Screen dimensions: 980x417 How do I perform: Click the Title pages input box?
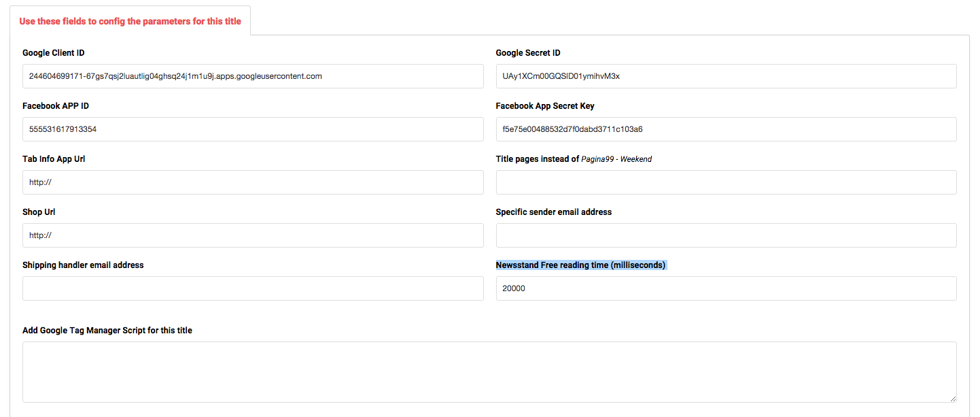click(726, 182)
